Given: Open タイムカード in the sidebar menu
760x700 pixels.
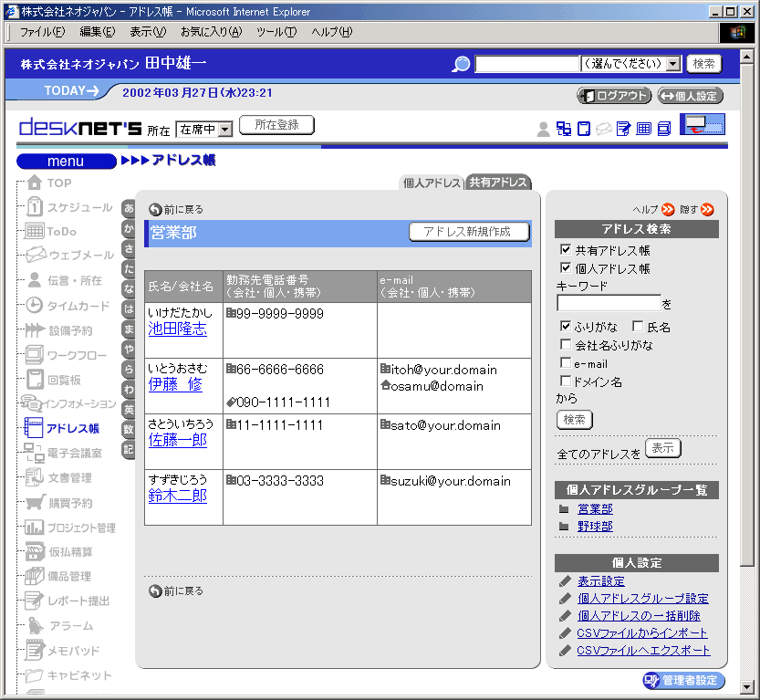Looking at the screenshot, I should [x=78, y=306].
